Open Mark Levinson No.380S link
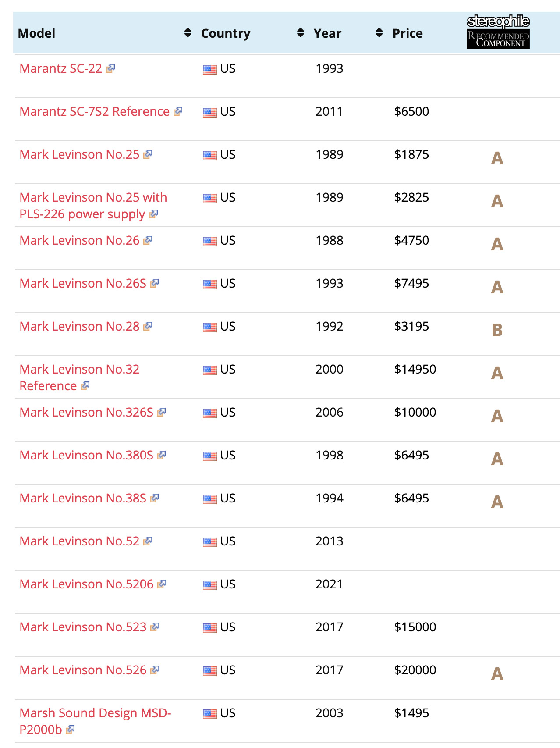560x748 pixels. coord(86,455)
